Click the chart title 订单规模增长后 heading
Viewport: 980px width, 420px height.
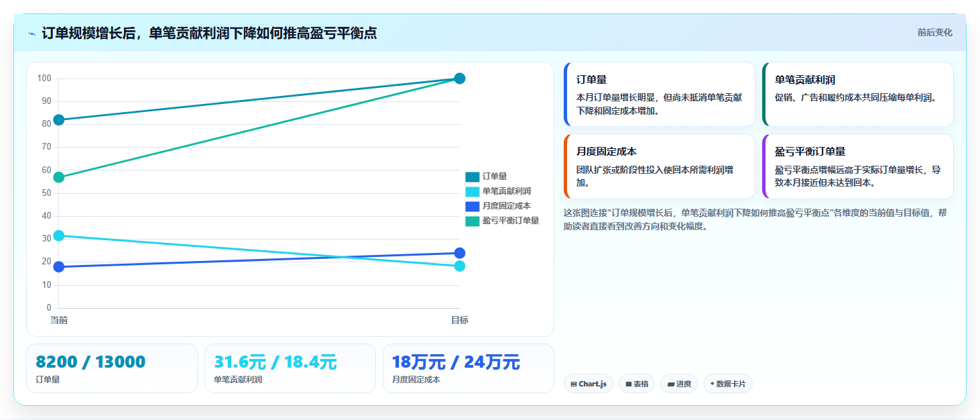pos(209,33)
